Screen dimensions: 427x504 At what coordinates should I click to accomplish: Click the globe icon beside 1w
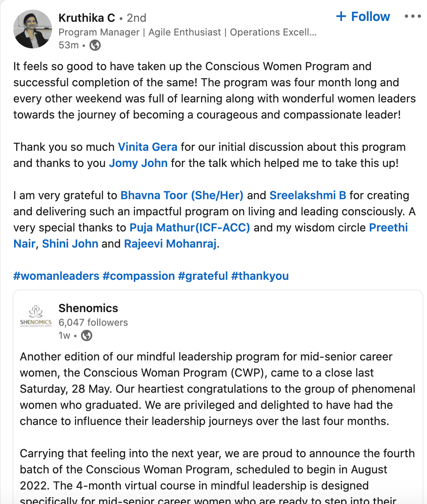(x=87, y=335)
